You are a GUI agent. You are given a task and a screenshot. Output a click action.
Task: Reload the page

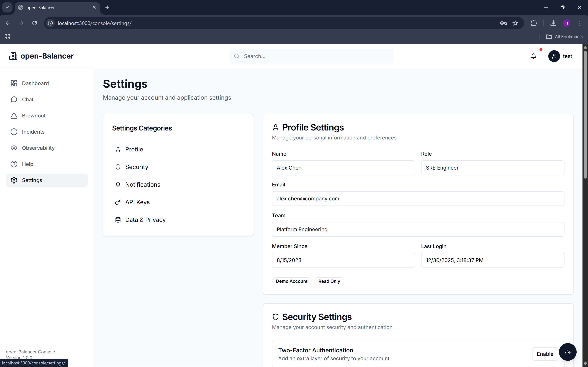[35, 23]
